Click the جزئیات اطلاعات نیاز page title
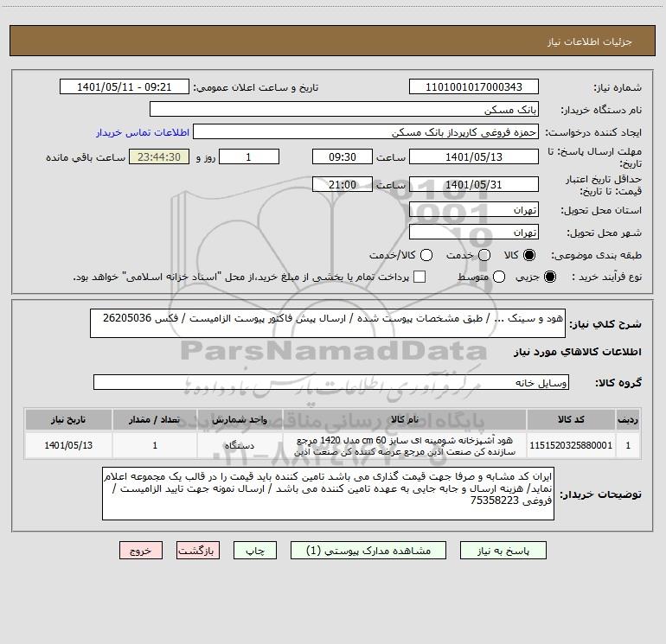666x644 pixels. tap(590, 41)
